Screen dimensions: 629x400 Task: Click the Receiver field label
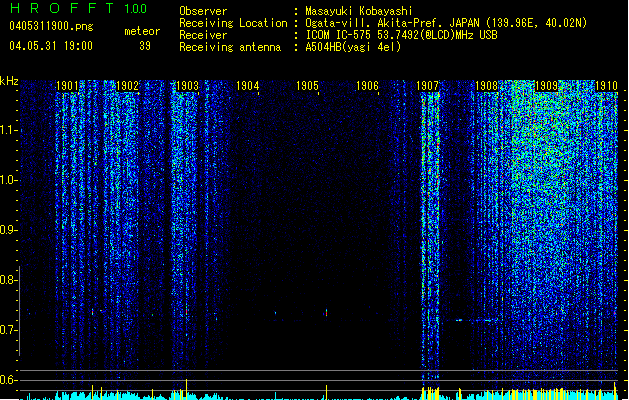(203, 35)
